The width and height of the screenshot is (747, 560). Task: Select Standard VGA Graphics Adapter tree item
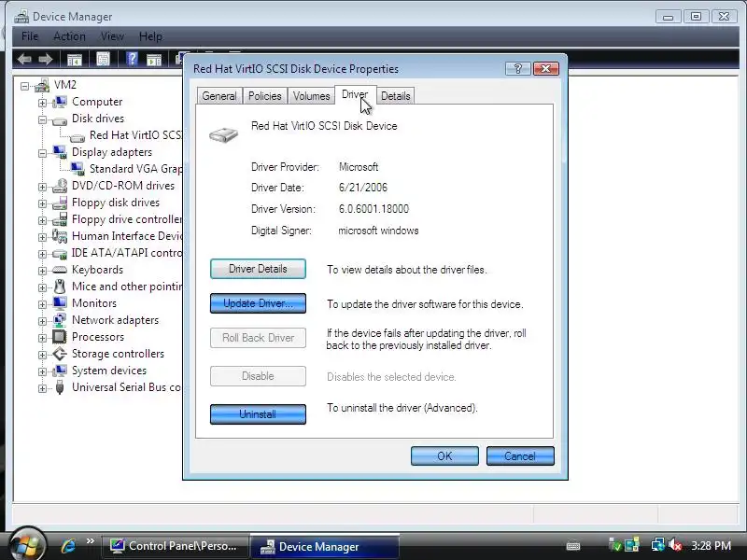click(135, 169)
